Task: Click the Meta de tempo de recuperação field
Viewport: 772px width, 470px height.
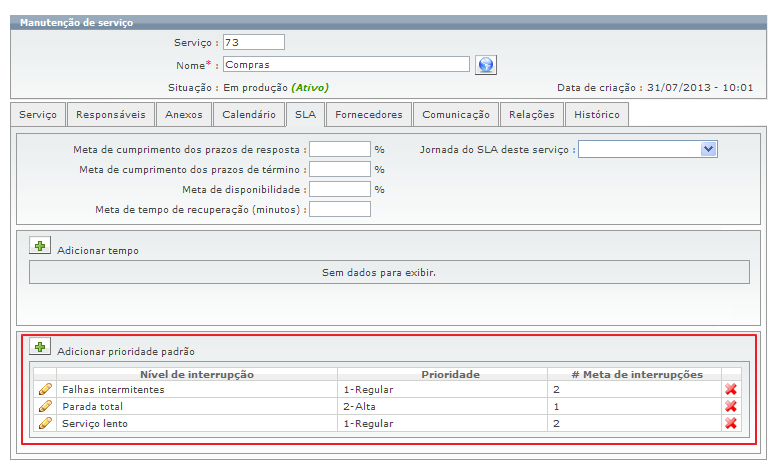Action: click(340, 209)
